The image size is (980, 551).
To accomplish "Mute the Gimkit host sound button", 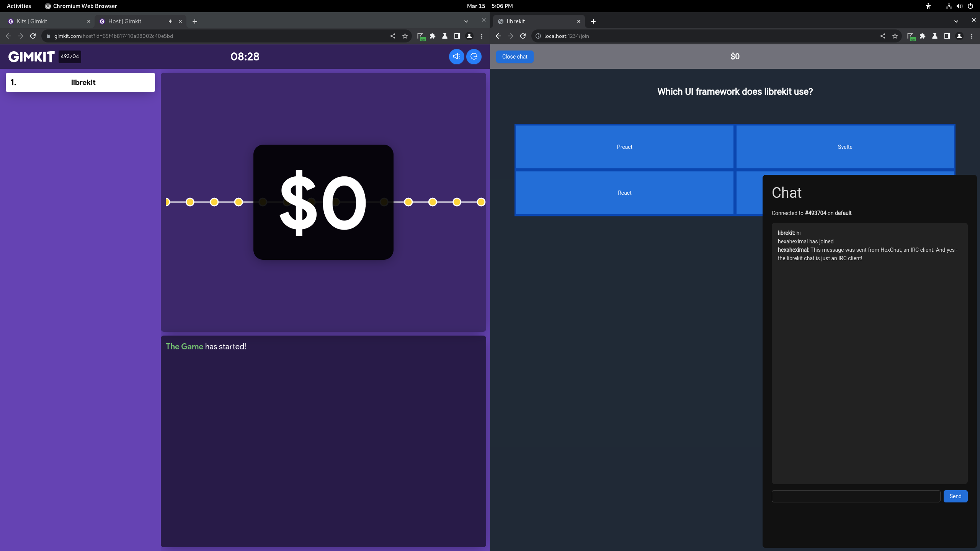I will tap(456, 57).
